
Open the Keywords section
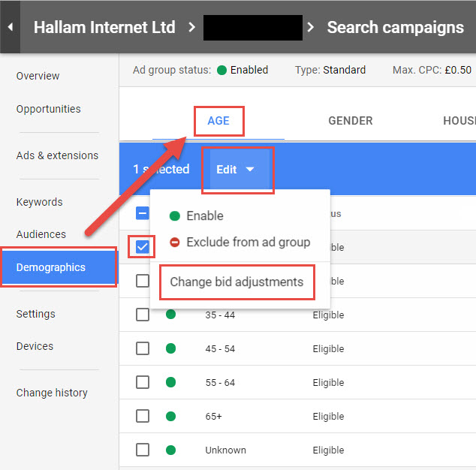click(40, 202)
